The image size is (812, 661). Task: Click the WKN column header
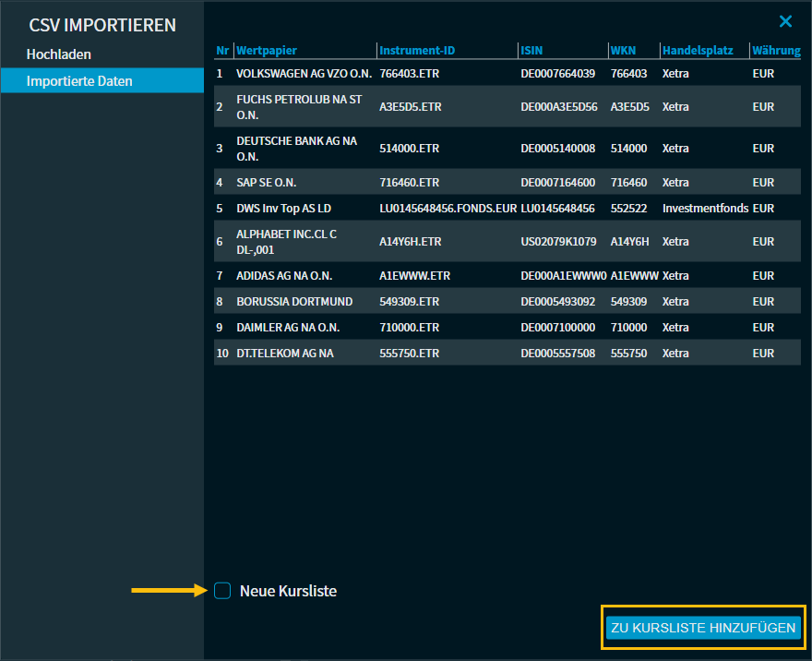623,50
